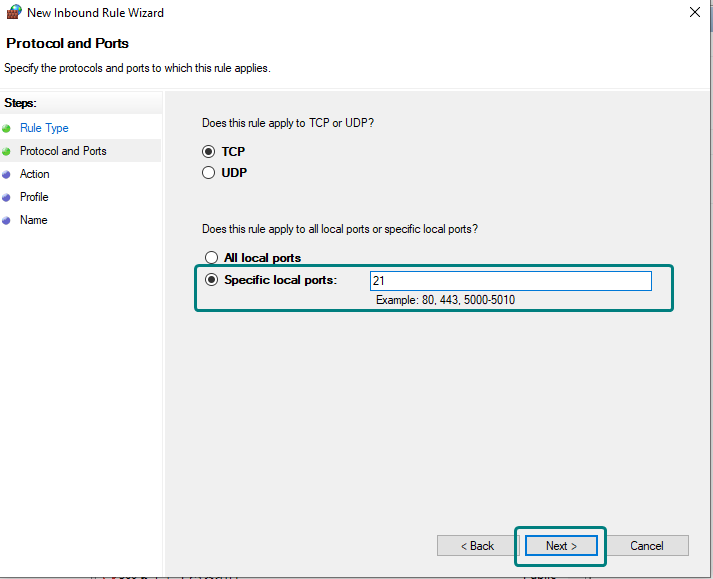Click the purple bullet beside Profile step
Viewport: 713px width, 579px height.
[x=7, y=198]
